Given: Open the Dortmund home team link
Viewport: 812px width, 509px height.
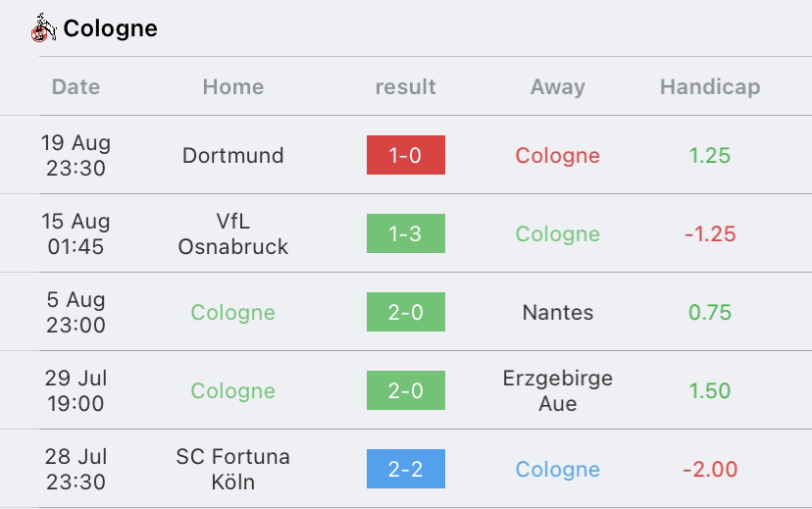Looking at the screenshot, I should (x=233, y=155).
